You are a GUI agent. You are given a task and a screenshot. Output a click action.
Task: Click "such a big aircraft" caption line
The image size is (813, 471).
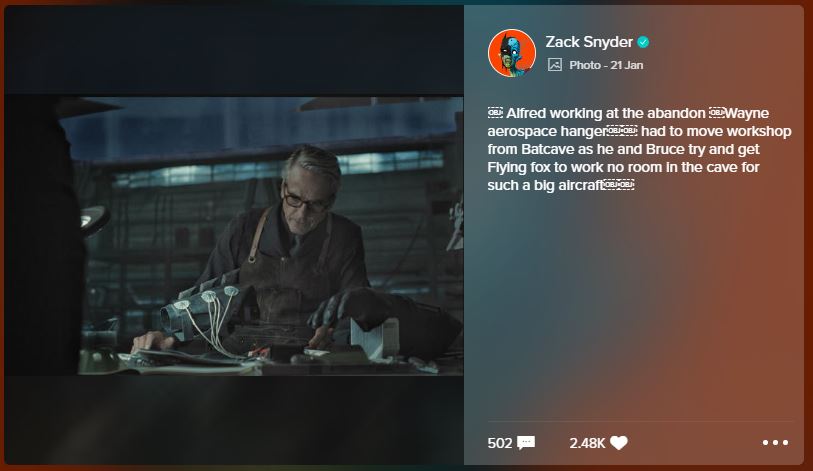546,185
